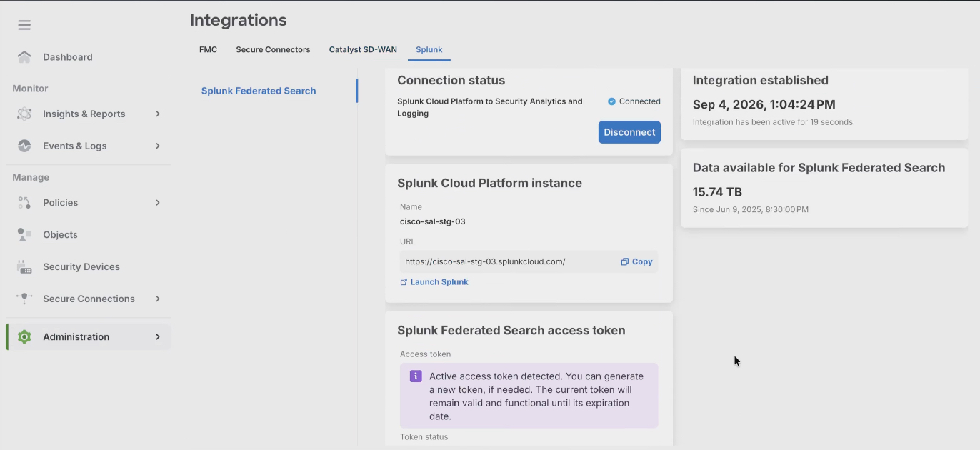Image resolution: width=980 pixels, height=450 pixels.
Task: Select the Splunk tab
Action: (x=429, y=50)
